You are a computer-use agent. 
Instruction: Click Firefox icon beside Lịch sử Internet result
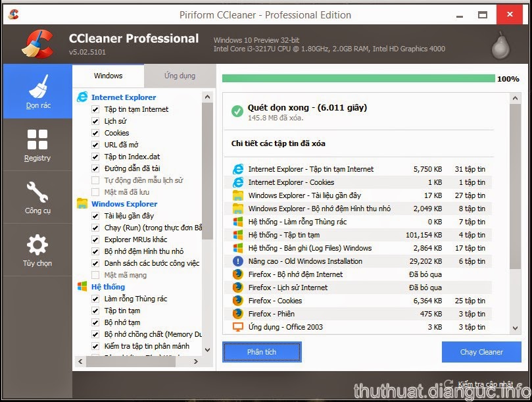[238, 288]
